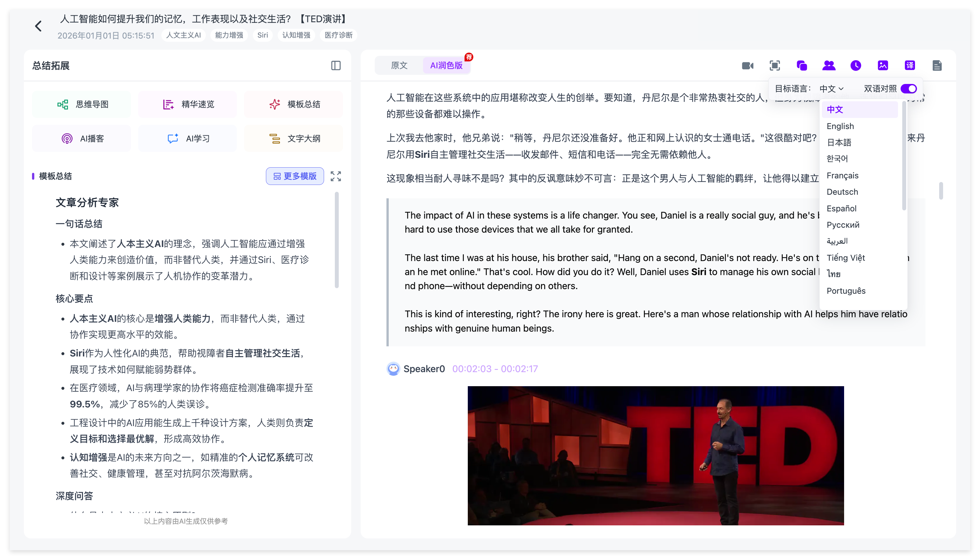Click the 更多模版 button

coord(295,176)
